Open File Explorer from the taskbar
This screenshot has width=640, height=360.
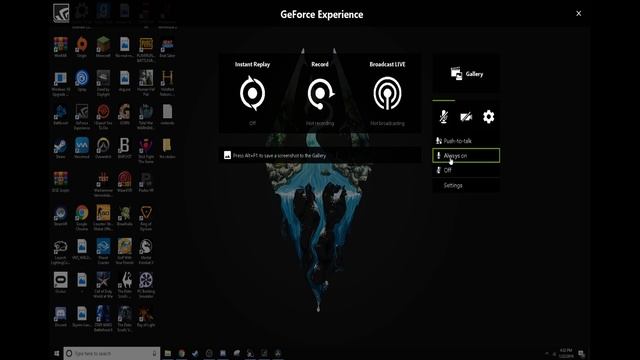pos(168,353)
